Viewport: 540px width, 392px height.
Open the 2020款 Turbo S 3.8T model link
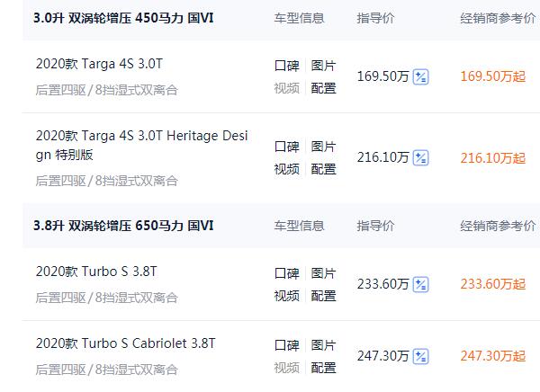pyautogui.click(x=96, y=271)
